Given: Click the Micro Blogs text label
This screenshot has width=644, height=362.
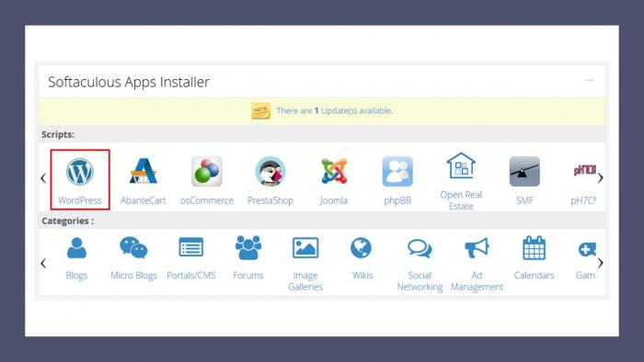Looking at the screenshot, I should tap(133, 276).
